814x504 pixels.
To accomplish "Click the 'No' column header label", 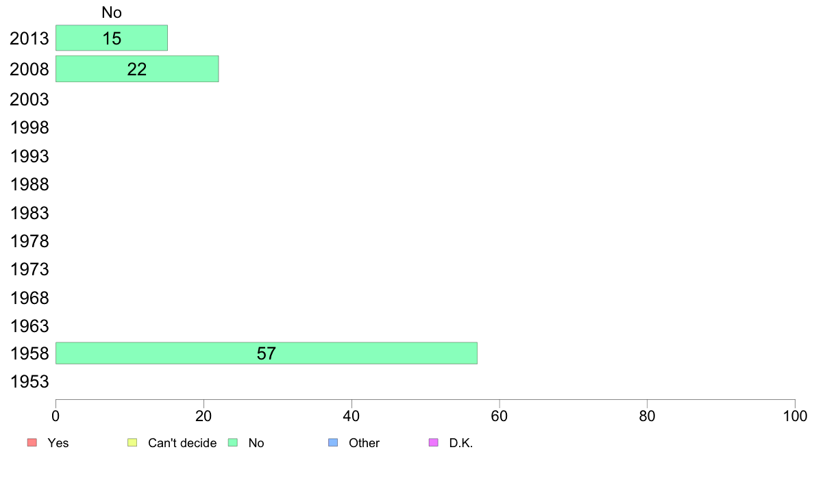I will point(112,12).
